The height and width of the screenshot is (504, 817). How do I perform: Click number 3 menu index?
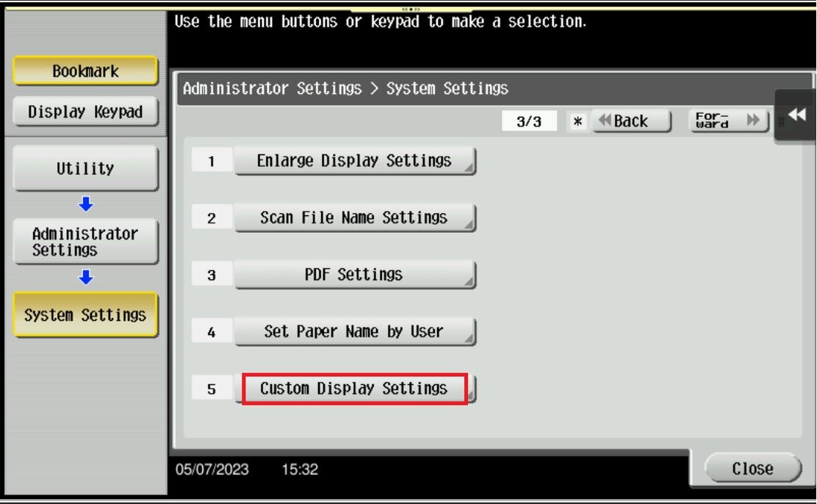click(212, 275)
